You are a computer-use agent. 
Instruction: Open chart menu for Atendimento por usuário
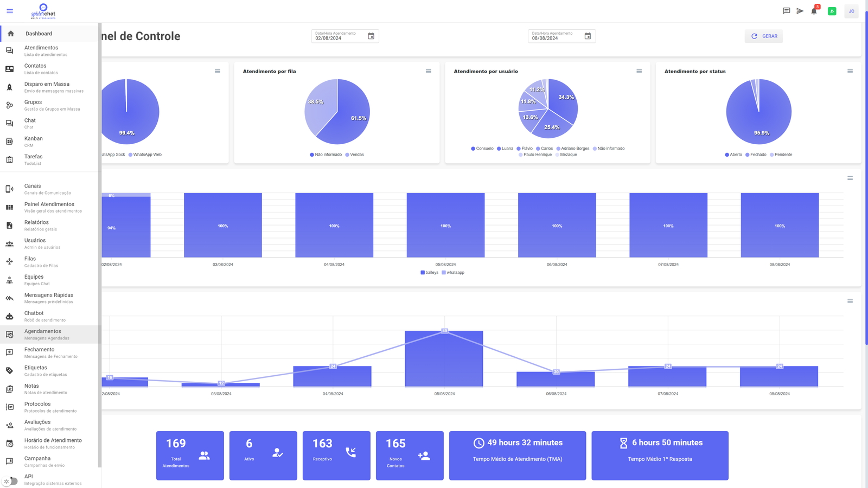[x=639, y=72]
